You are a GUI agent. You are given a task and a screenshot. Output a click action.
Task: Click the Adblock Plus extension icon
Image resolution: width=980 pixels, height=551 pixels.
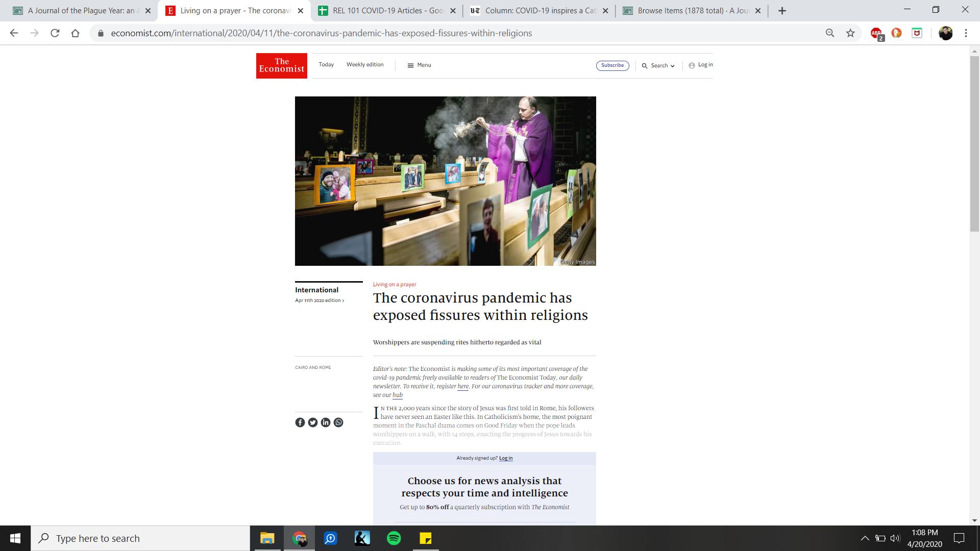[876, 33]
